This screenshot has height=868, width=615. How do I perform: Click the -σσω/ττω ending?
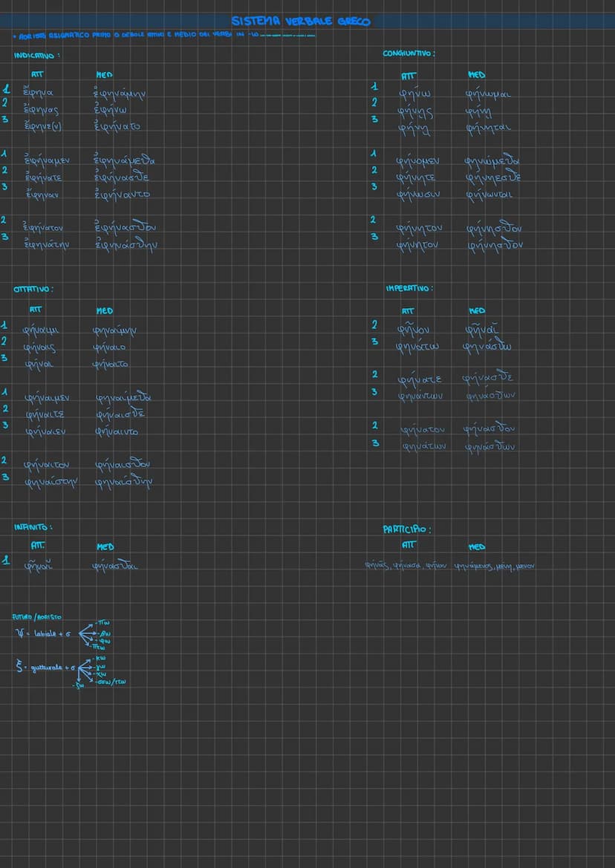pyautogui.click(x=110, y=682)
